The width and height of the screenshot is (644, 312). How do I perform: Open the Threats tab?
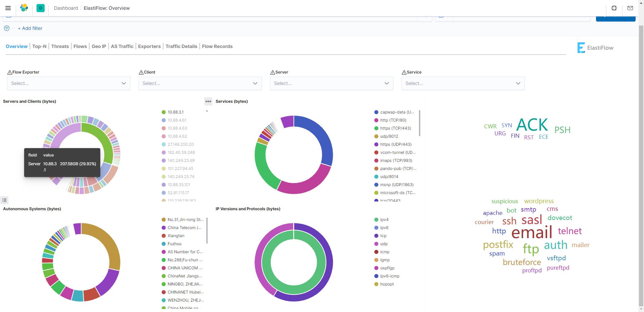(60, 46)
